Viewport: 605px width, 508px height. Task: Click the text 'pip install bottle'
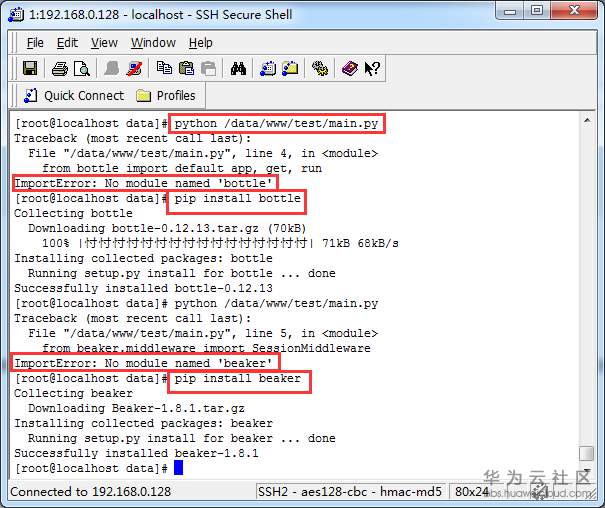point(237,199)
